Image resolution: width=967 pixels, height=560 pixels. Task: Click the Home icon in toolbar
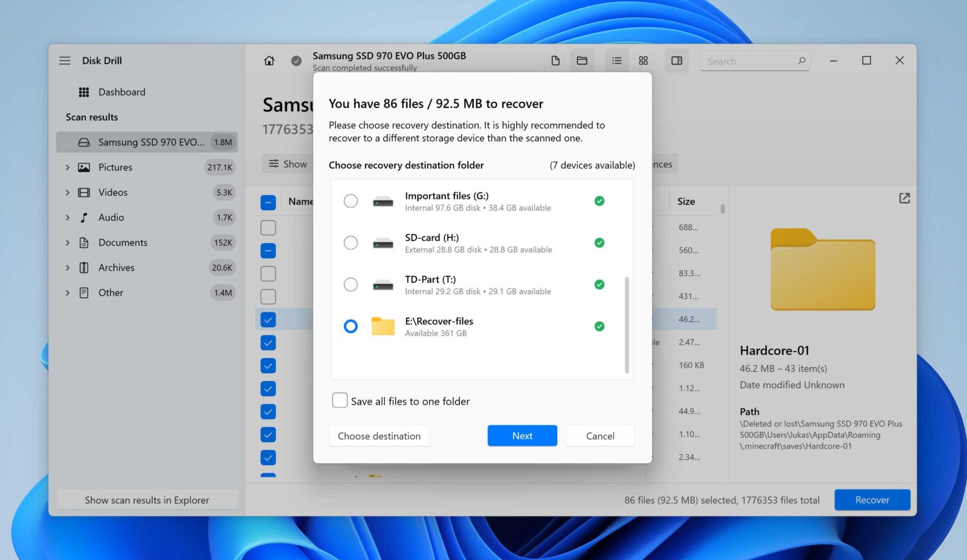pos(269,61)
